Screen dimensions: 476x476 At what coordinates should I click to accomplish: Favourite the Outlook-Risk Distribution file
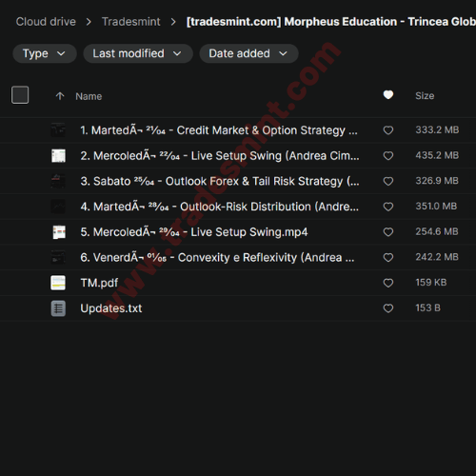(x=388, y=207)
